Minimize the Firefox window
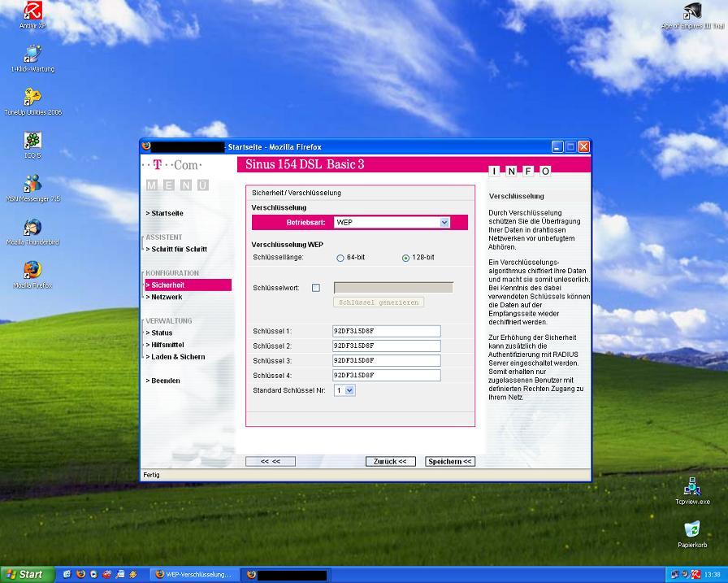 click(x=557, y=147)
